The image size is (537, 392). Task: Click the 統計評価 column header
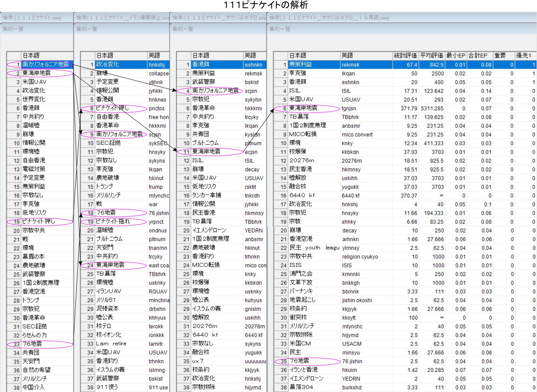(405, 56)
